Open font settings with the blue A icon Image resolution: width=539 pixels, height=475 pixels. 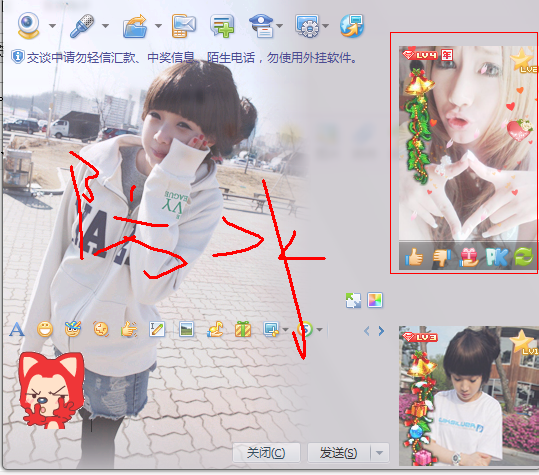tap(16, 330)
